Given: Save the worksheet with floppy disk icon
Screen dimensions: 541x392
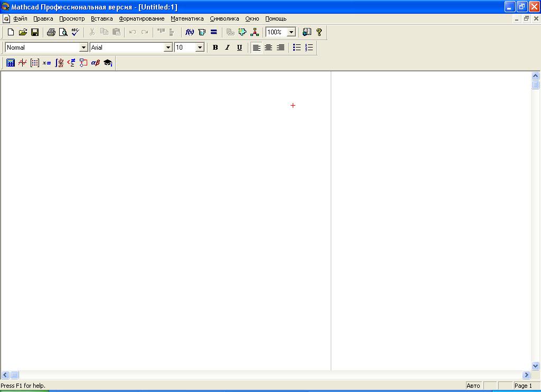Looking at the screenshot, I should (35, 32).
